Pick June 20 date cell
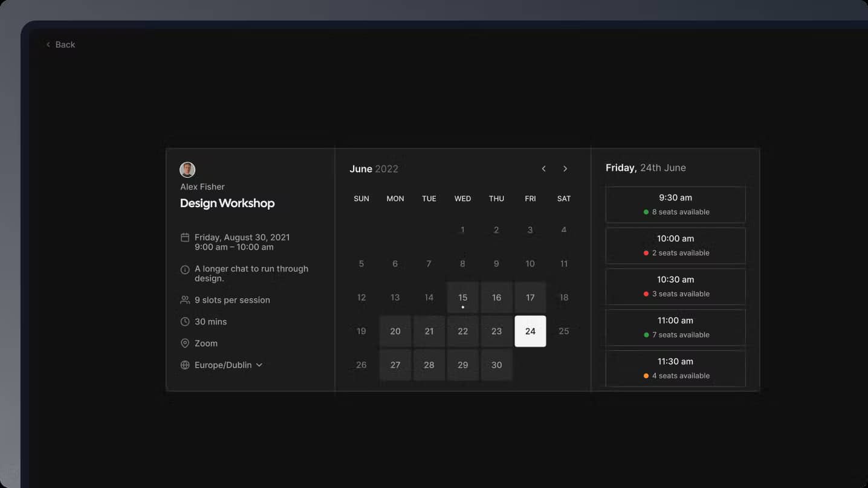The height and width of the screenshot is (488, 868). coord(395,332)
